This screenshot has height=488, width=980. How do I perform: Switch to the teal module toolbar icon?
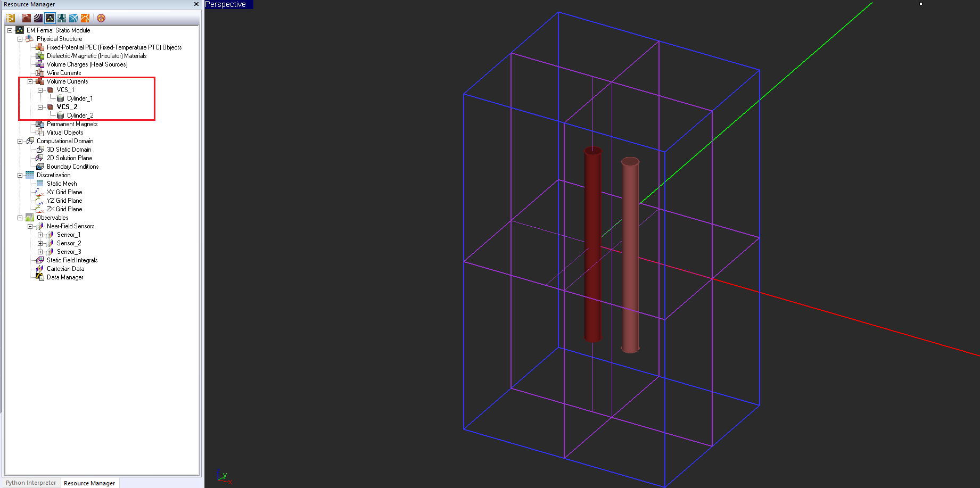pyautogui.click(x=62, y=18)
